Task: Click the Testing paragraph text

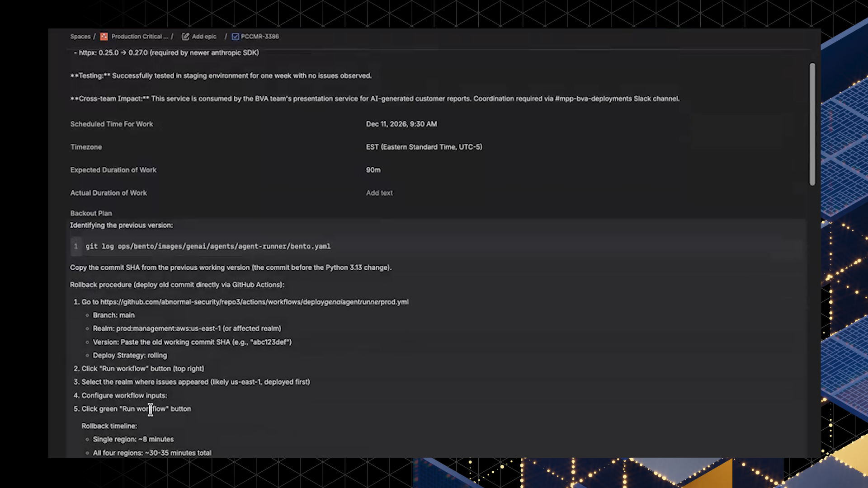Action: click(221, 75)
